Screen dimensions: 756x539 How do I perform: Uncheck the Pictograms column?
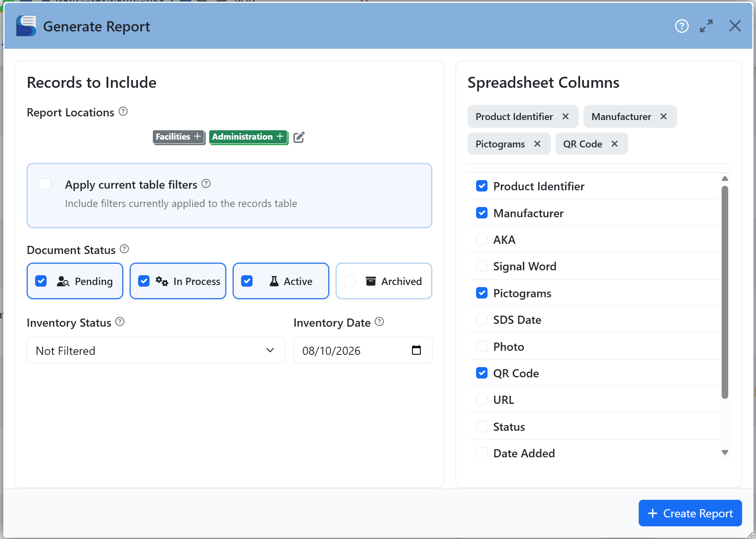pos(482,293)
